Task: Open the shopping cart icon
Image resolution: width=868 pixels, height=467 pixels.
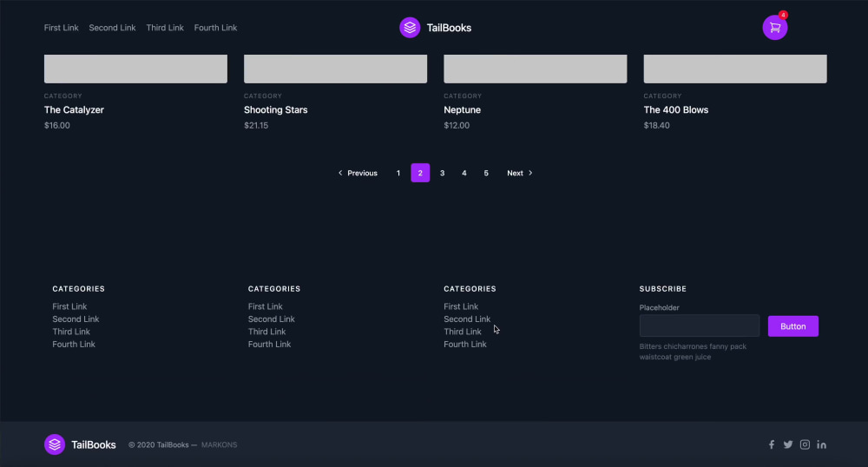Action: pyautogui.click(x=774, y=28)
